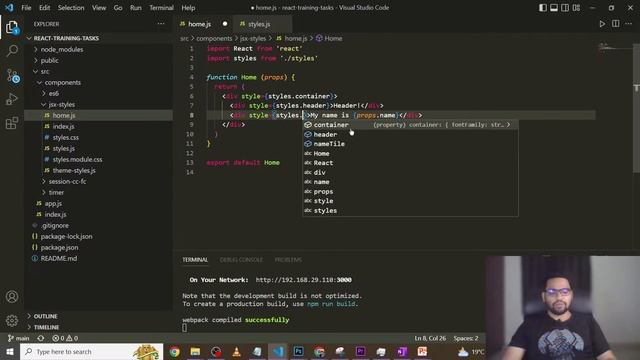Open the Go menu

pyautogui.click(x=118, y=8)
